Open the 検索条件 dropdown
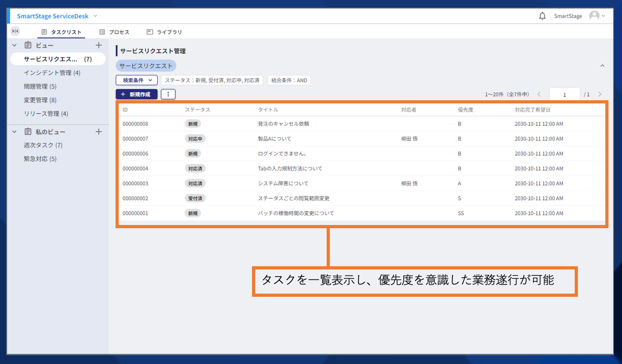Image resolution: width=622 pixels, height=364 pixels. click(x=136, y=80)
